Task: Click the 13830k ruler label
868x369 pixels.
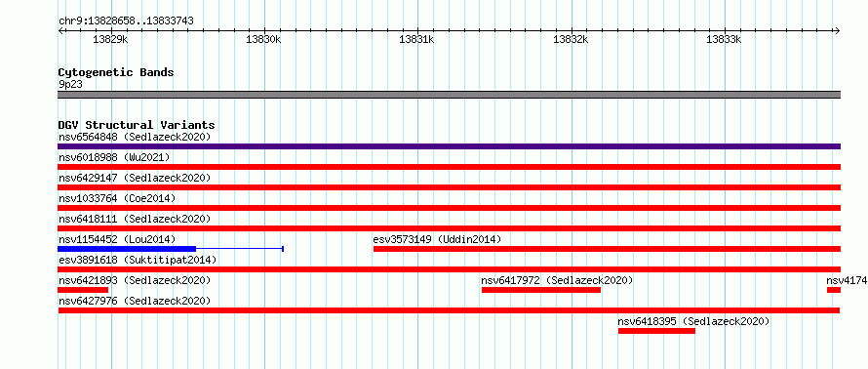Action: click(264, 39)
